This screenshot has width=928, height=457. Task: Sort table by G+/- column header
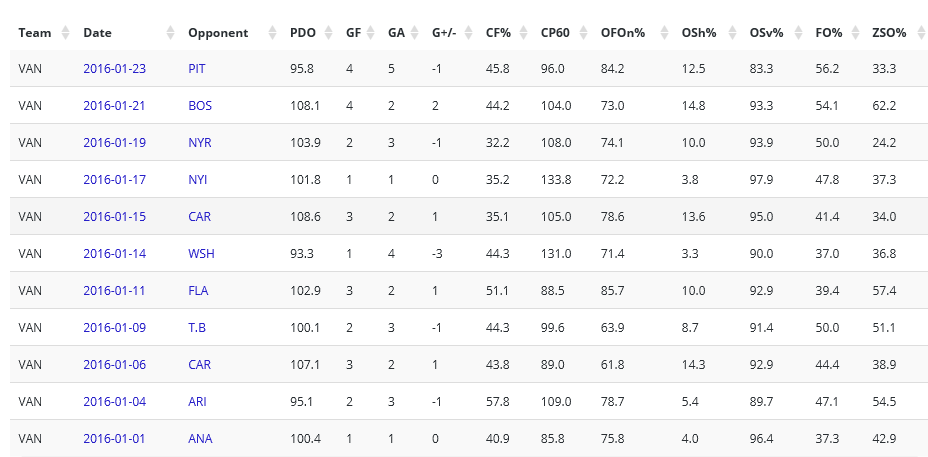tap(444, 33)
